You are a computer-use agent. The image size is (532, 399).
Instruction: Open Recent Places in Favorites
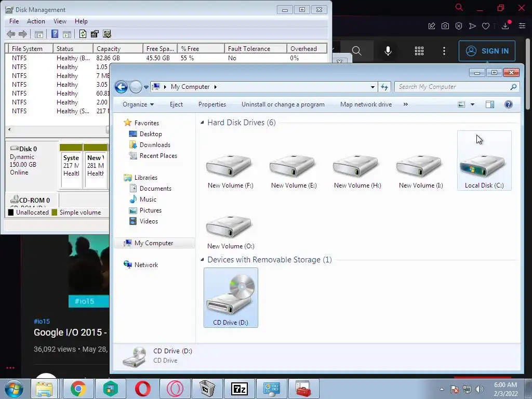158,156
